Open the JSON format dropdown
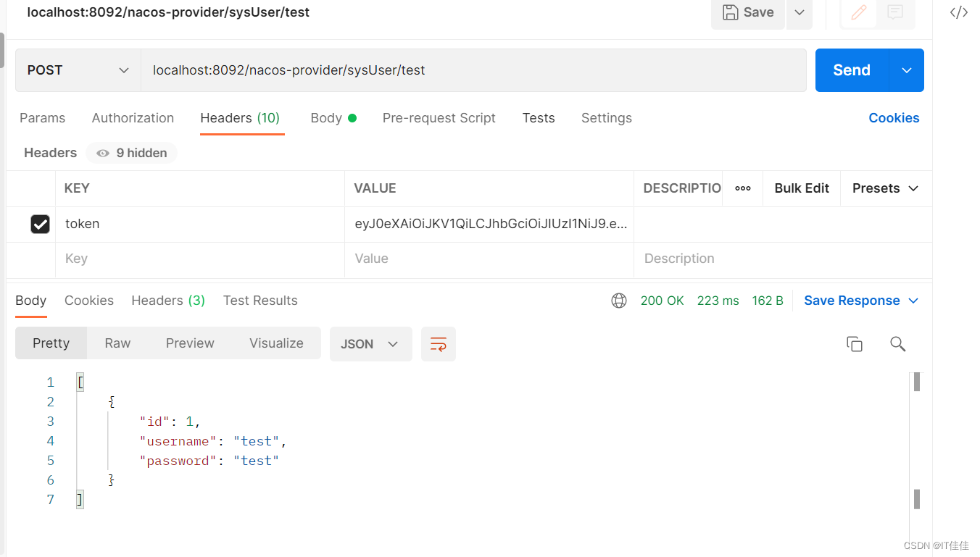This screenshot has height=557, width=980. 370,344
